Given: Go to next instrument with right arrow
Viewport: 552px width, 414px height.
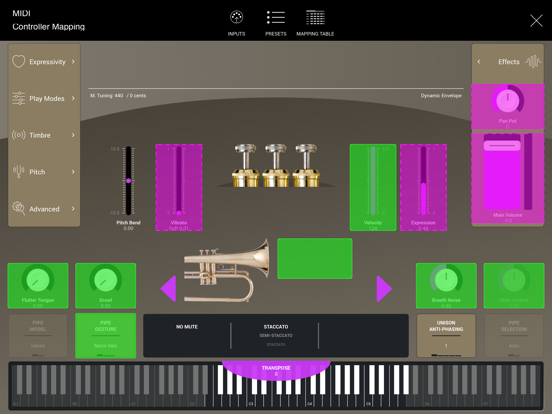Looking at the screenshot, I should click(384, 289).
